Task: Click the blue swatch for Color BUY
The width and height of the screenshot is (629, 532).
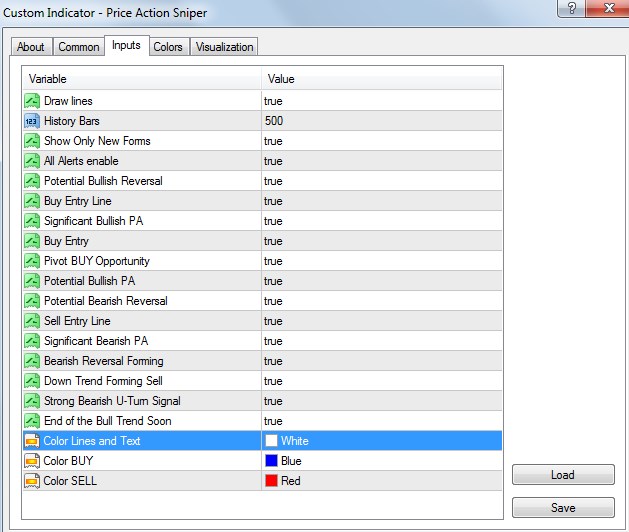Action: [x=271, y=461]
